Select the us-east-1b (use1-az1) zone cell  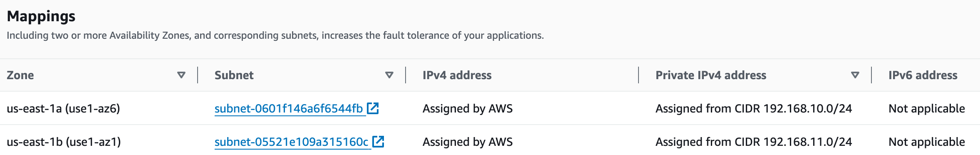tap(64, 142)
